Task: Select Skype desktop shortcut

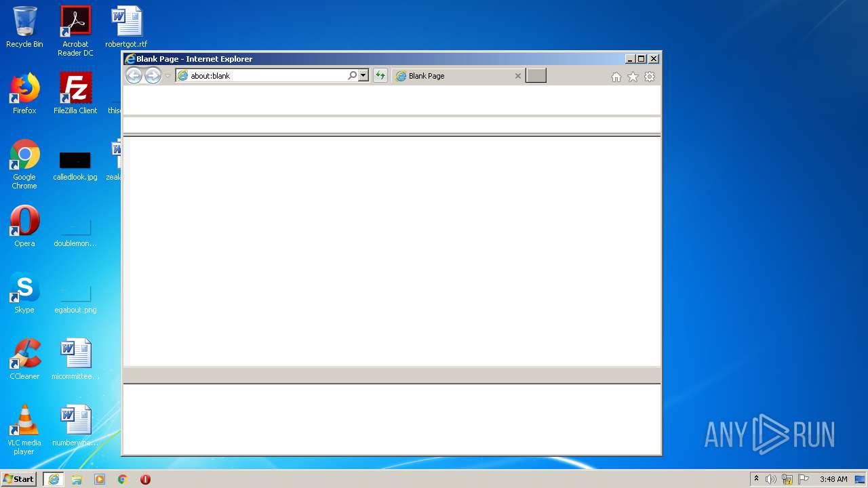Action: tap(24, 293)
